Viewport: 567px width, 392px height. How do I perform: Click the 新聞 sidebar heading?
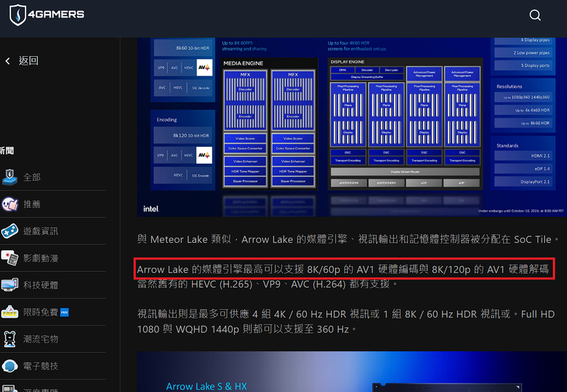[7, 151]
